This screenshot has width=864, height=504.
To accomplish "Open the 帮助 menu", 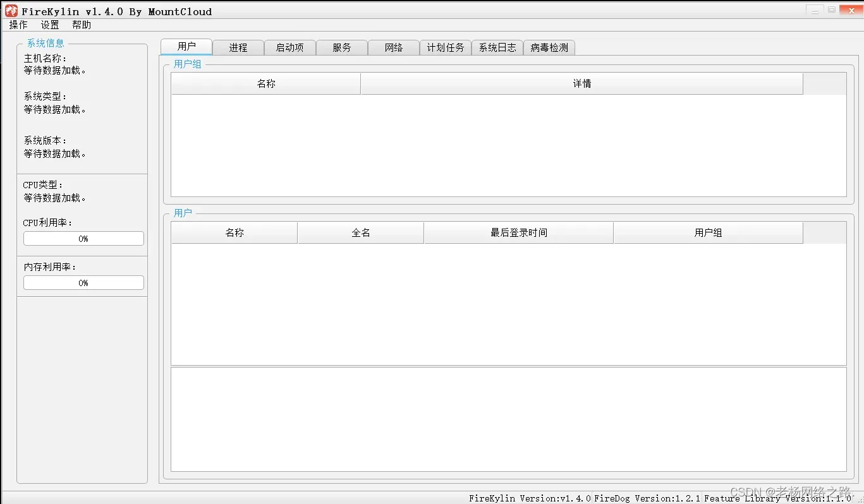I will [x=82, y=25].
